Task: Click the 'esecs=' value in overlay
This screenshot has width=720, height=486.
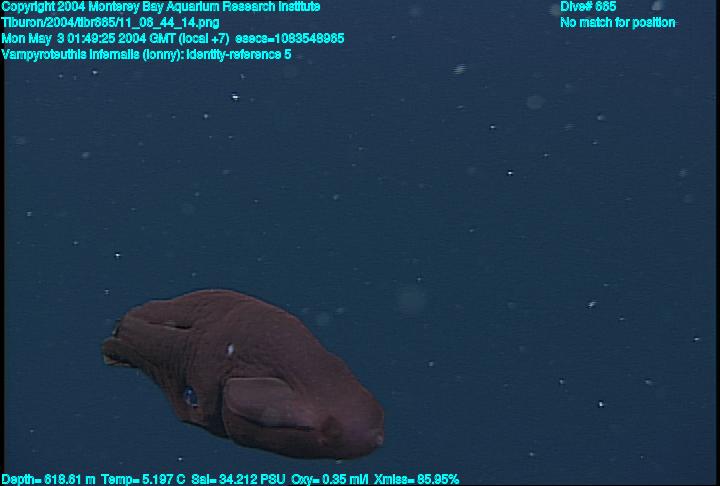Action: pyautogui.click(x=289, y=38)
